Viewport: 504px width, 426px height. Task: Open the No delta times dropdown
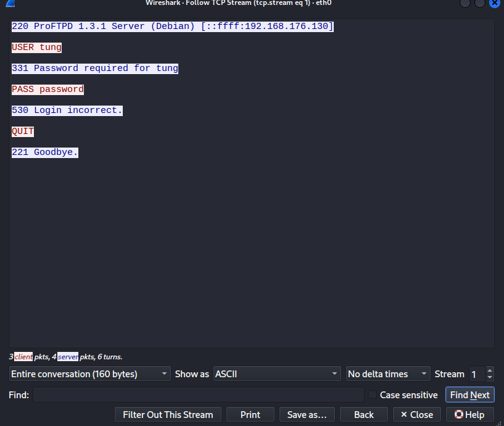388,374
